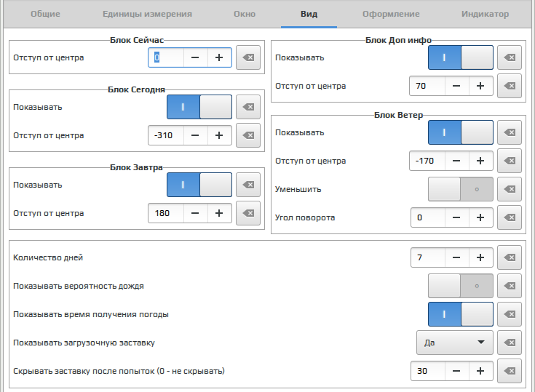Focus the Блок Сейчас offset field showing 0
Screen dimensions: 535x392
[x=166, y=57]
